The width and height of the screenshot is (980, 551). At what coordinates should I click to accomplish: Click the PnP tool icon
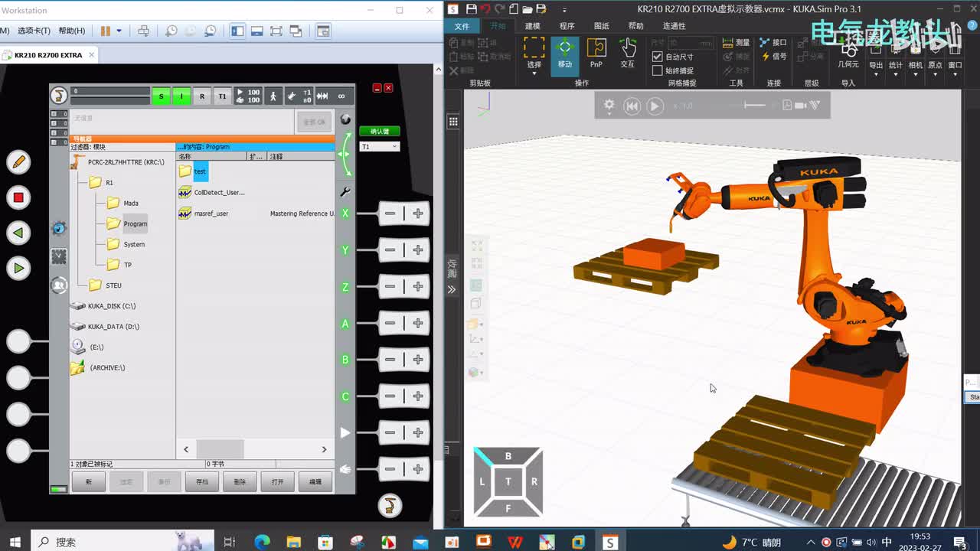tap(596, 54)
